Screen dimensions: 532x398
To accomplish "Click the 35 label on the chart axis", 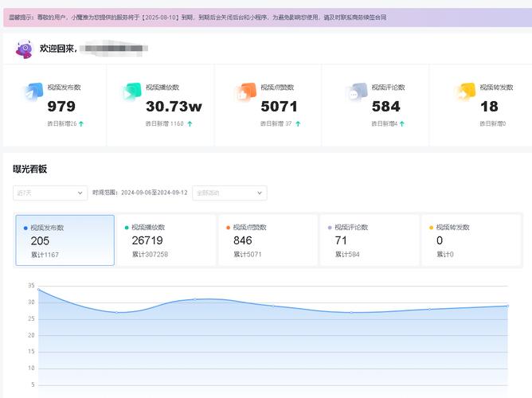I will (x=31, y=286).
